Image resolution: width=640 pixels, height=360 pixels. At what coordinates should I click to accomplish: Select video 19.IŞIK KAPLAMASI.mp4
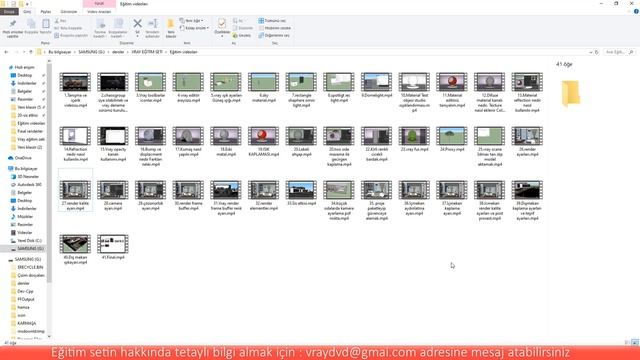pyautogui.click(x=263, y=142)
